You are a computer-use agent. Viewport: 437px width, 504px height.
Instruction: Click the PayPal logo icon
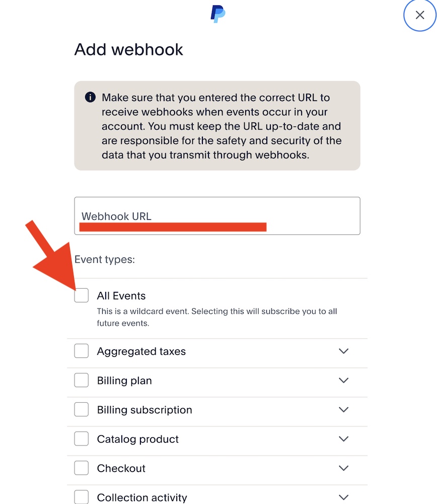217,14
